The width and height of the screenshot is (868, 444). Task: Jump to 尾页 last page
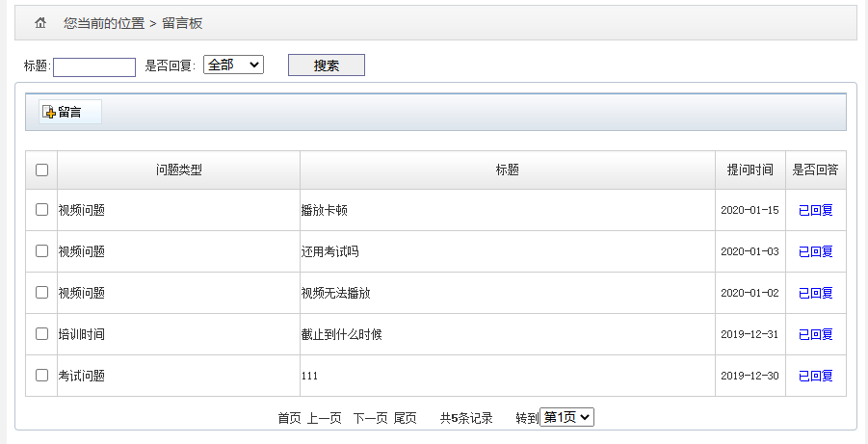[405, 418]
